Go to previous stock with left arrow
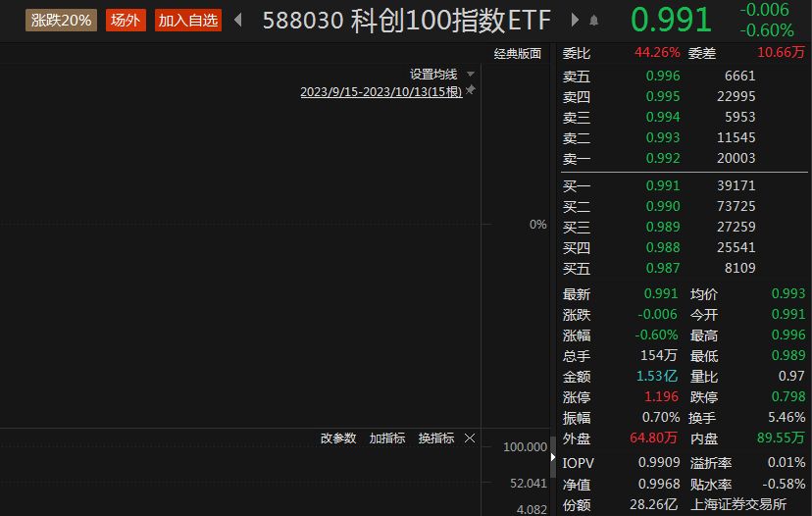The height and width of the screenshot is (516, 812). coord(238,21)
